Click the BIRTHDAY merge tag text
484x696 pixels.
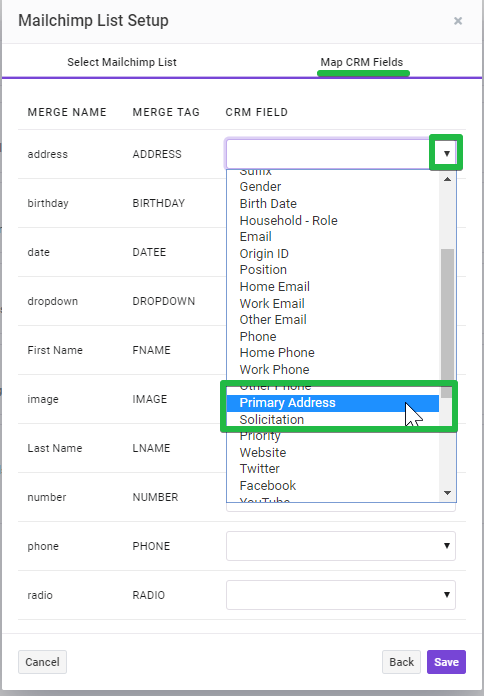[159, 203]
